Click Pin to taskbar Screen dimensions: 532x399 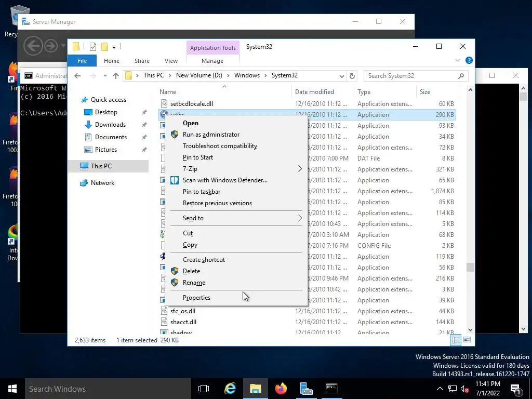click(x=202, y=192)
